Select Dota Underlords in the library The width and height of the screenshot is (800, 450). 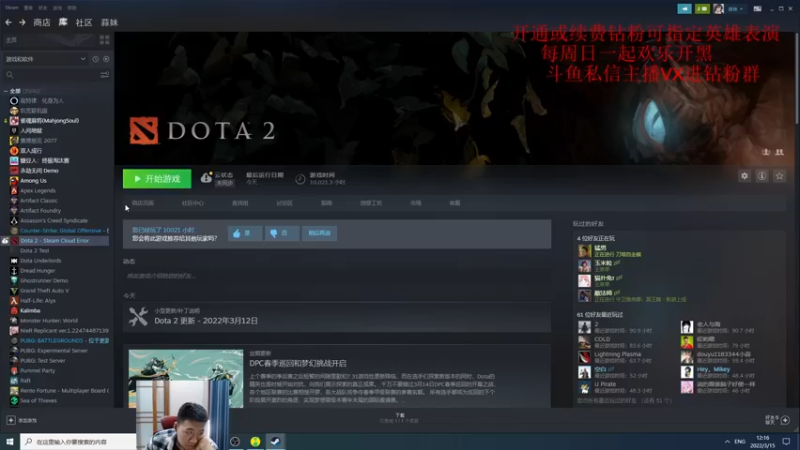(x=40, y=261)
